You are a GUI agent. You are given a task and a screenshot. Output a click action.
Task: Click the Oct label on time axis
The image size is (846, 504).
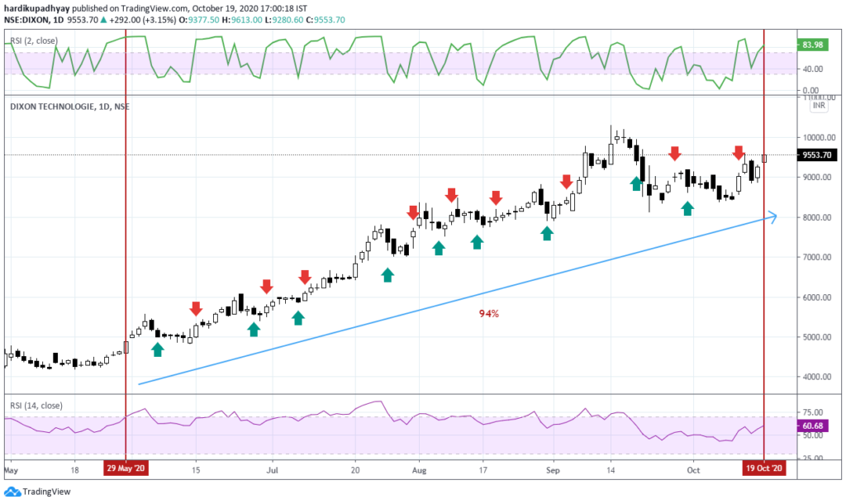coord(693,471)
